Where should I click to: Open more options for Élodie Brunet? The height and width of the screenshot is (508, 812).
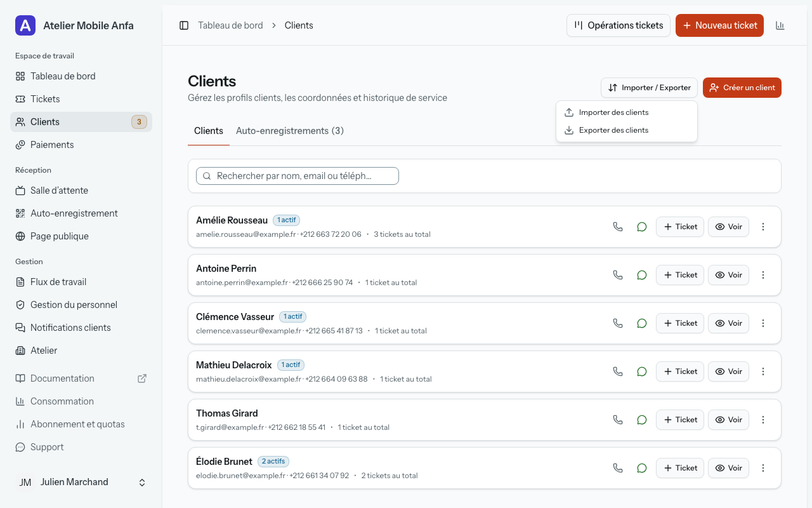pyautogui.click(x=763, y=468)
